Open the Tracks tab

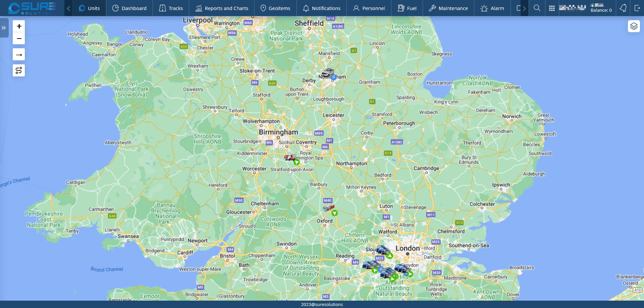171,8
